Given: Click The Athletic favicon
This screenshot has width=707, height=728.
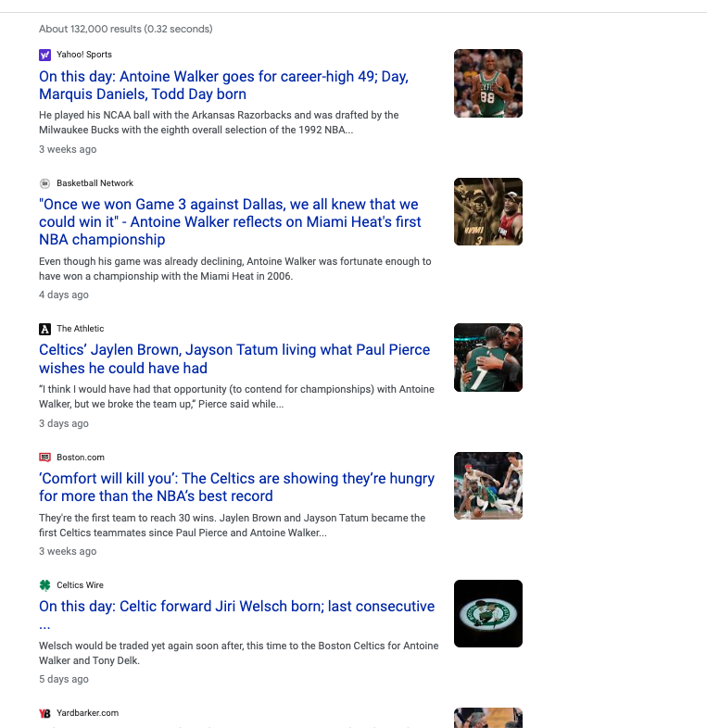Looking at the screenshot, I should [x=44, y=329].
